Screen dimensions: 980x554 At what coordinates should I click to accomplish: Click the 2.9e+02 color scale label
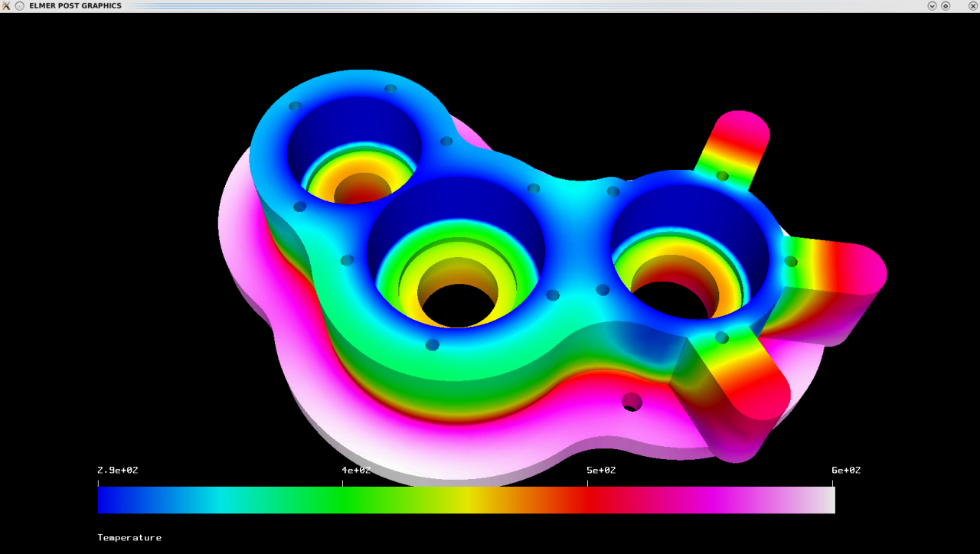pyautogui.click(x=117, y=470)
